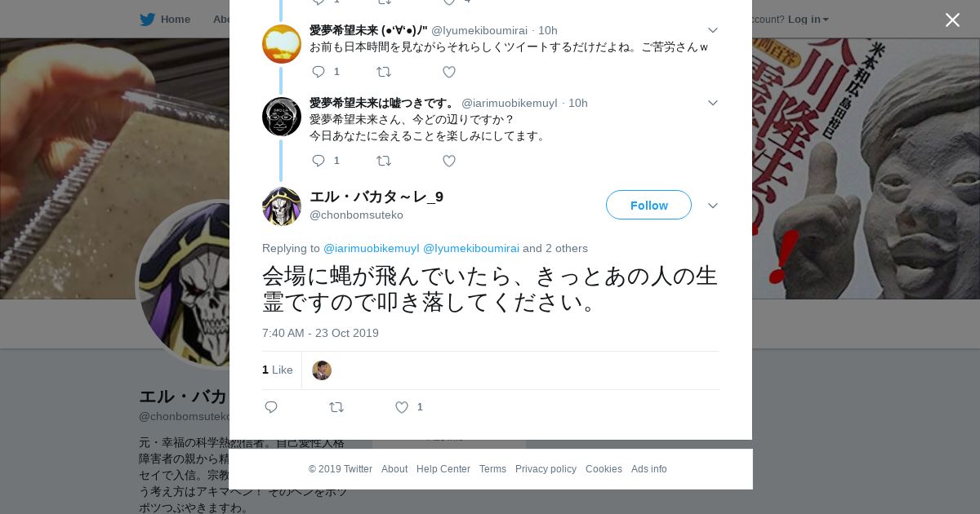
Task: Like the tweet from @Iyumekiboumirai
Action: 449,72
